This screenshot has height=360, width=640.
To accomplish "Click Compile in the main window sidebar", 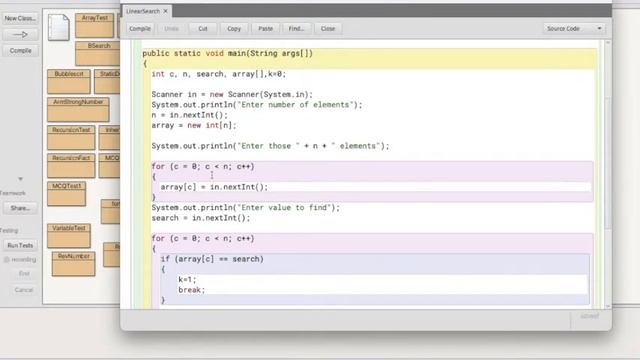I will click(x=20, y=51).
